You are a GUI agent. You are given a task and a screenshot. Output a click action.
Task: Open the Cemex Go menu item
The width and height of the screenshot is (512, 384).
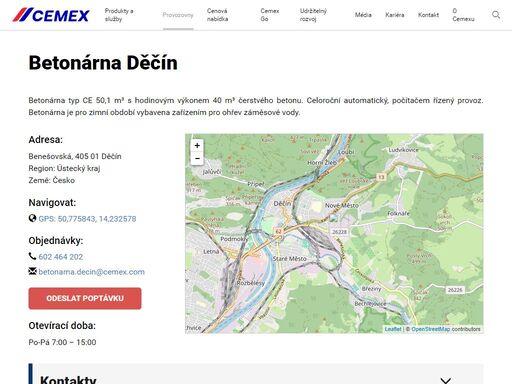coord(270,15)
